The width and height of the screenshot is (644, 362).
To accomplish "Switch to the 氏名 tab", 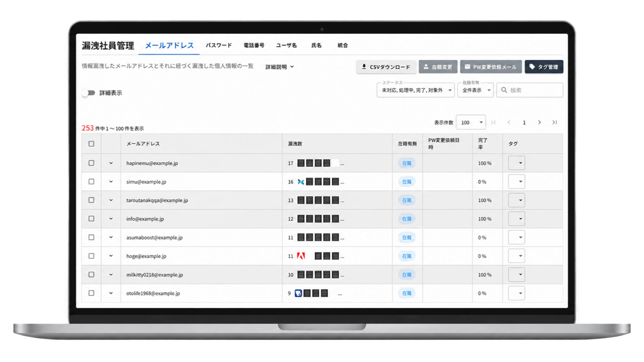I will click(316, 45).
